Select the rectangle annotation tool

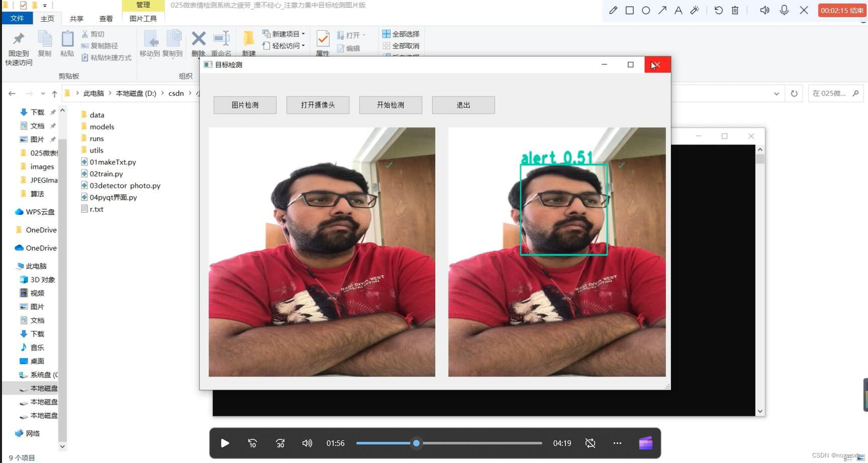[629, 10]
